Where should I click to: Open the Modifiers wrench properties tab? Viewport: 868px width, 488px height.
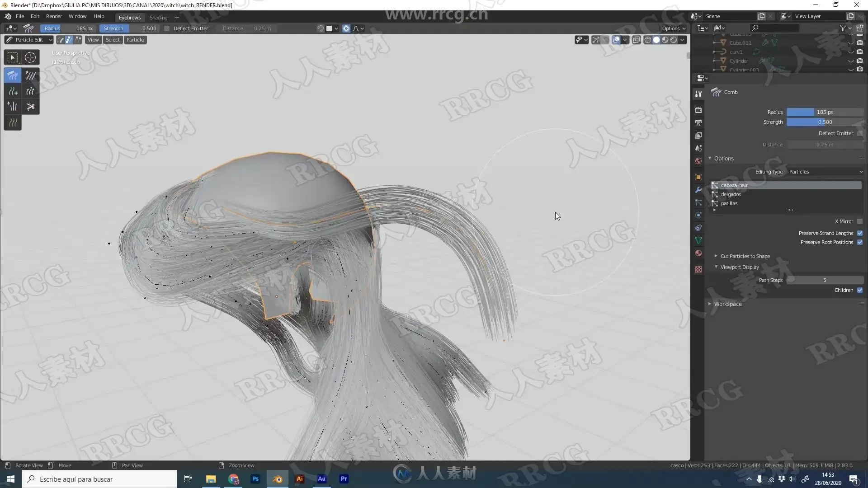coord(698,190)
